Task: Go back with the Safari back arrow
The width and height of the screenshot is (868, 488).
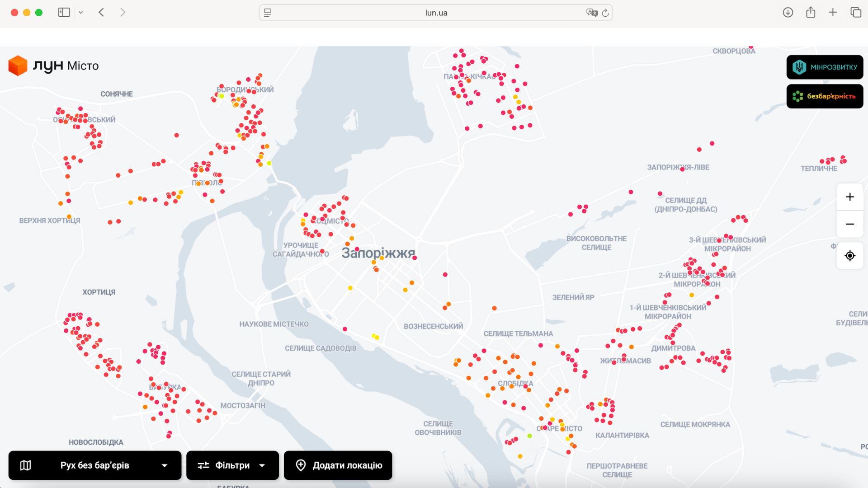Action: pyautogui.click(x=101, y=13)
